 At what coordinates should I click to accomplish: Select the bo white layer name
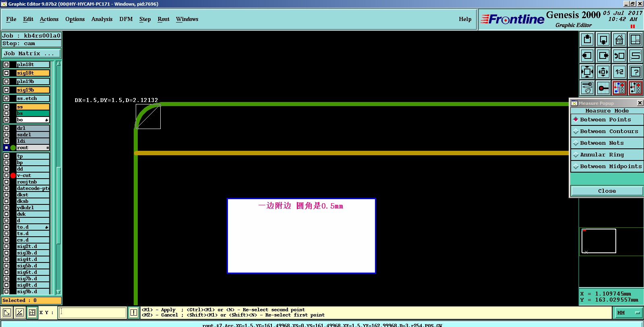pos(33,120)
